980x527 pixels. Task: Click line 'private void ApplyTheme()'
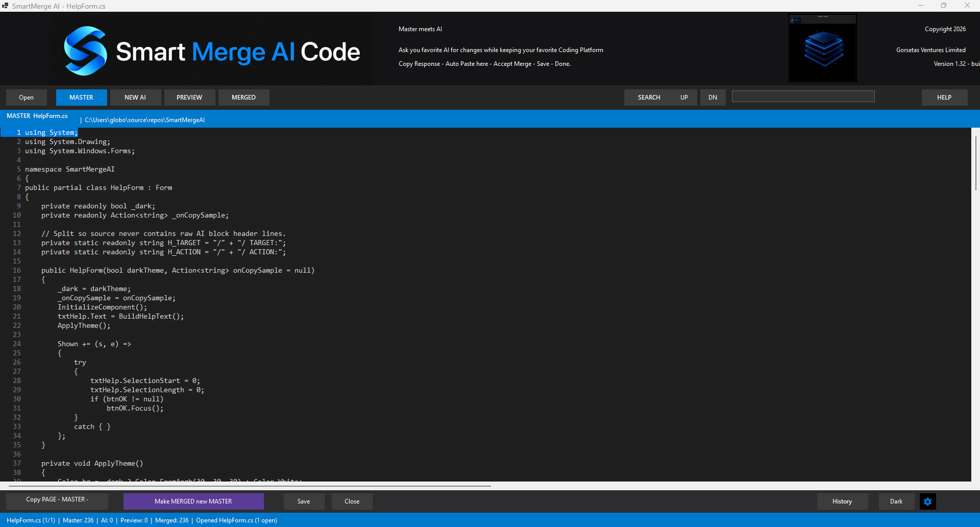[x=92, y=464]
